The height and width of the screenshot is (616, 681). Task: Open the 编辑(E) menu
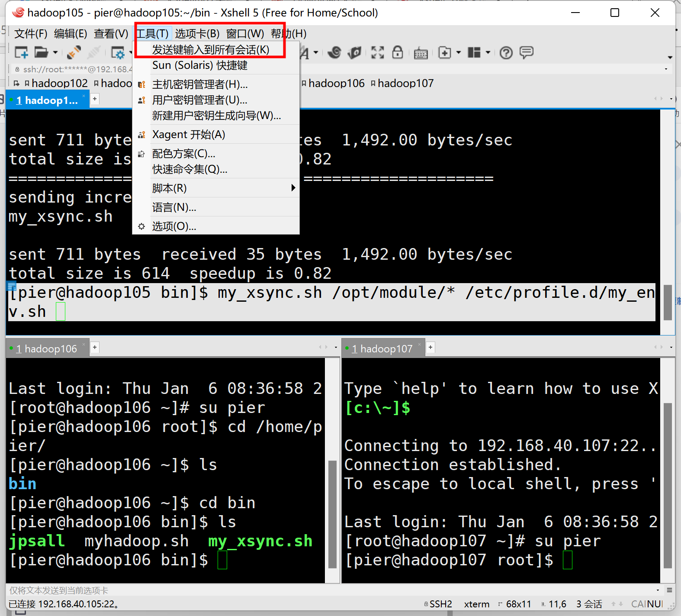(x=71, y=34)
